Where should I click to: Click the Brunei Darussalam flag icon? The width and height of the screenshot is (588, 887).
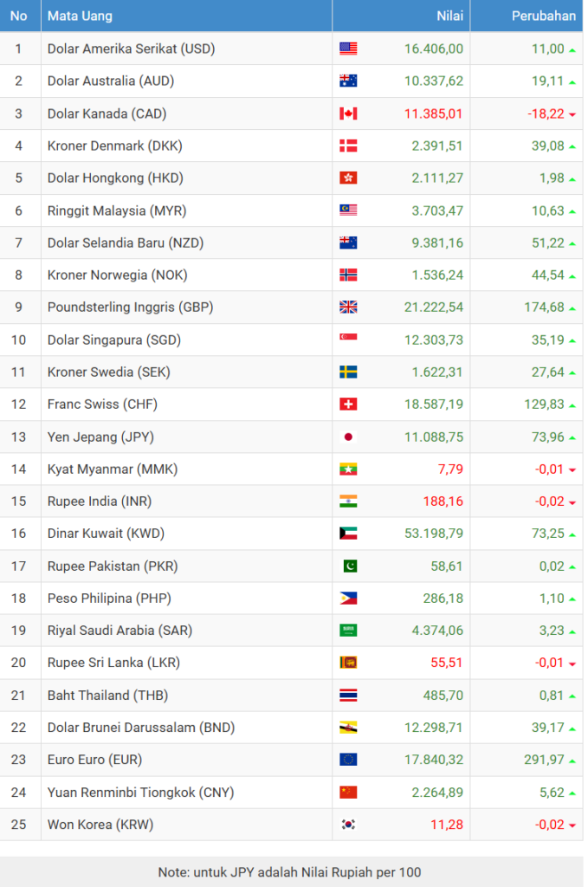coord(348,728)
